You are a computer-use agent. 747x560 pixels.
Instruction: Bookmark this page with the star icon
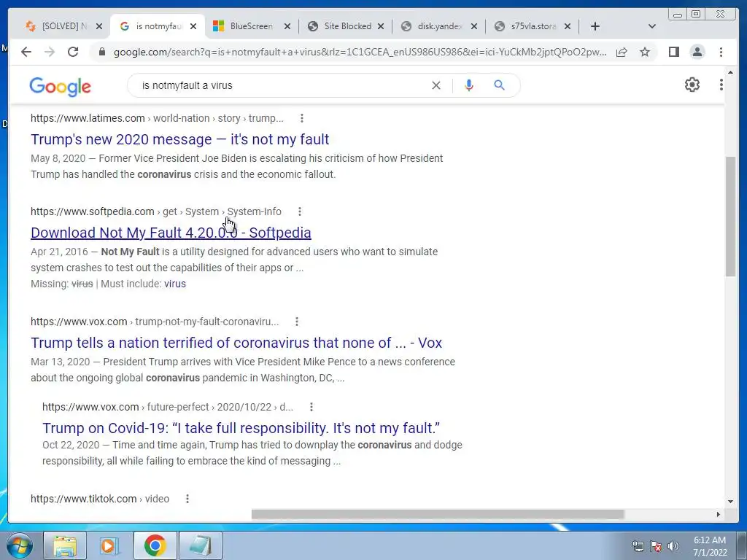pyautogui.click(x=645, y=52)
